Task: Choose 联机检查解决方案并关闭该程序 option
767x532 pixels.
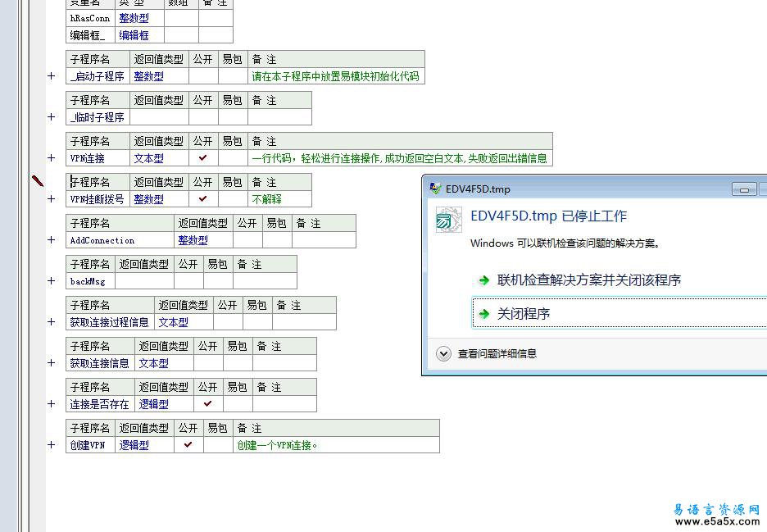Action: click(588, 280)
